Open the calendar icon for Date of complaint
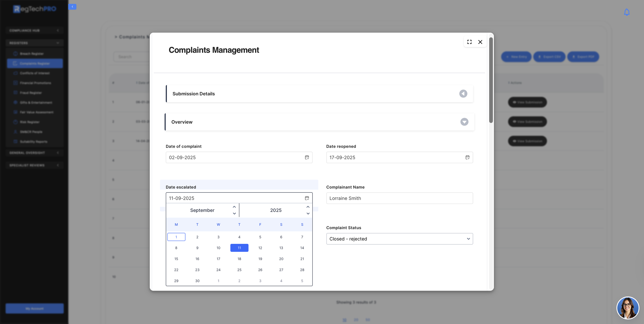Screen dimensions: 644x324 [x=307, y=157]
